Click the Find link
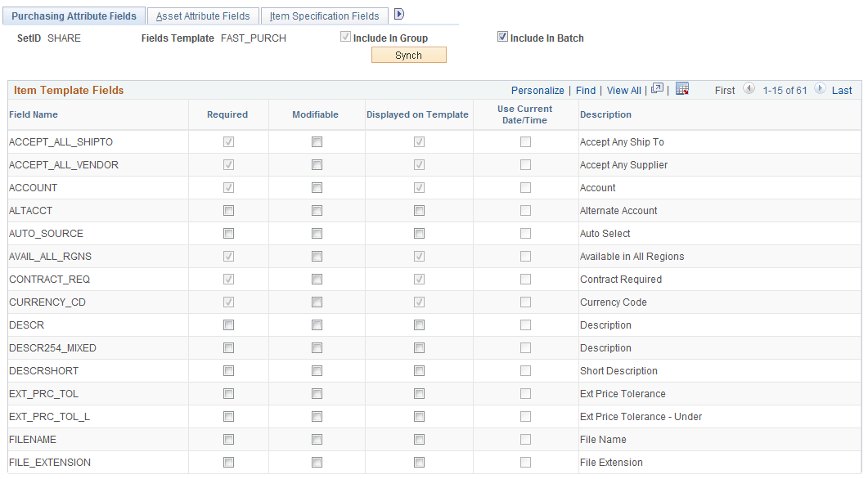The image size is (868, 479). click(586, 90)
